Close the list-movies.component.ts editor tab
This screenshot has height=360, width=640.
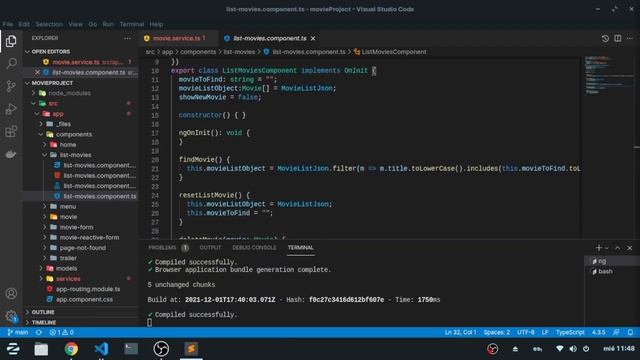313,38
